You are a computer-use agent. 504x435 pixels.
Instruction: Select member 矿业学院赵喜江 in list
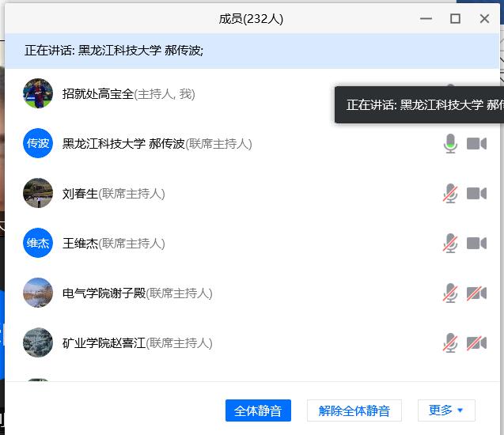click(104, 343)
